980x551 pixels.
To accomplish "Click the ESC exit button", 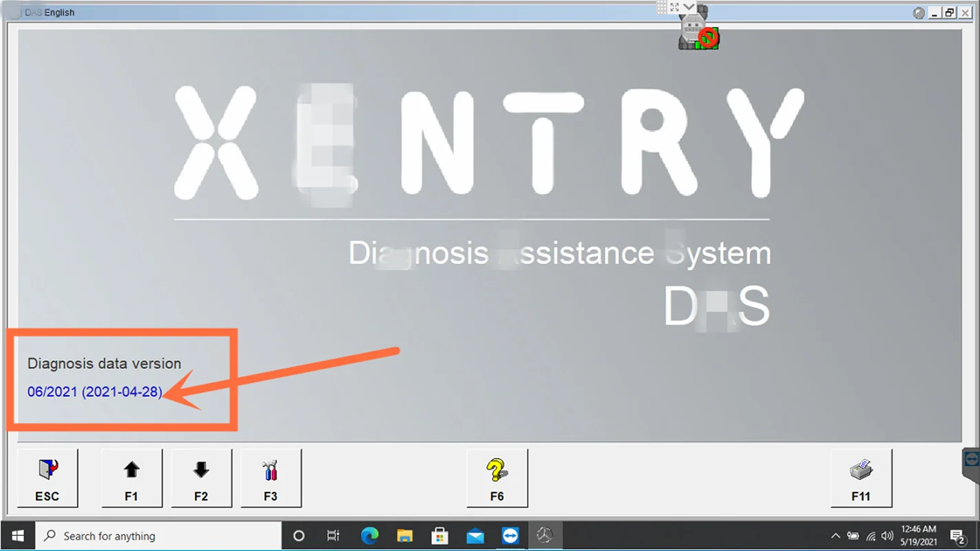I will [x=48, y=478].
